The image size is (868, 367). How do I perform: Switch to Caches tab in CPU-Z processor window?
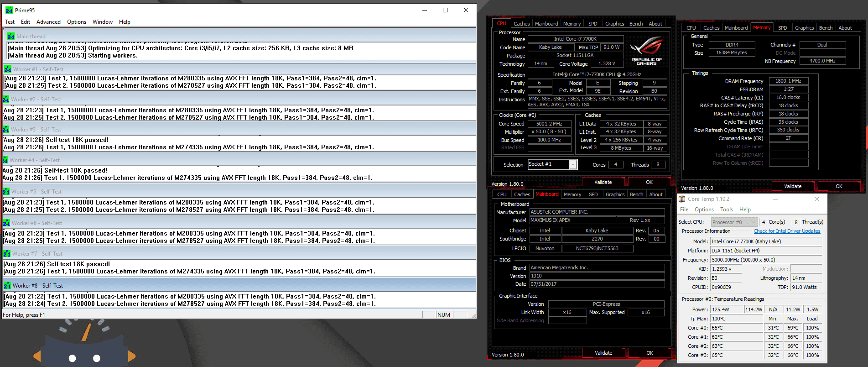click(x=521, y=24)
